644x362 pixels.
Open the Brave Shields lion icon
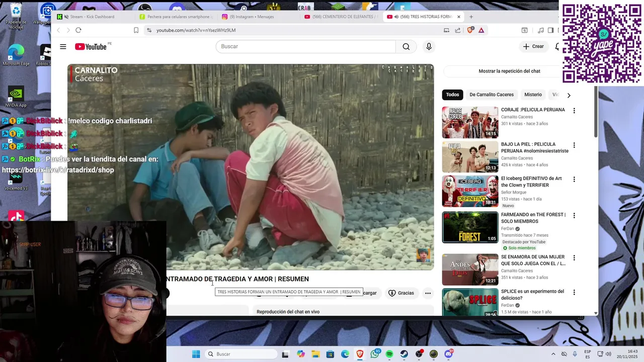470,30
